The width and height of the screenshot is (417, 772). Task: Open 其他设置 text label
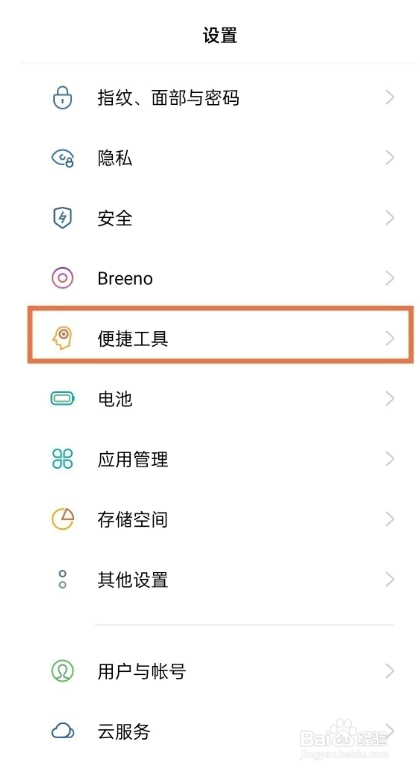132,580
